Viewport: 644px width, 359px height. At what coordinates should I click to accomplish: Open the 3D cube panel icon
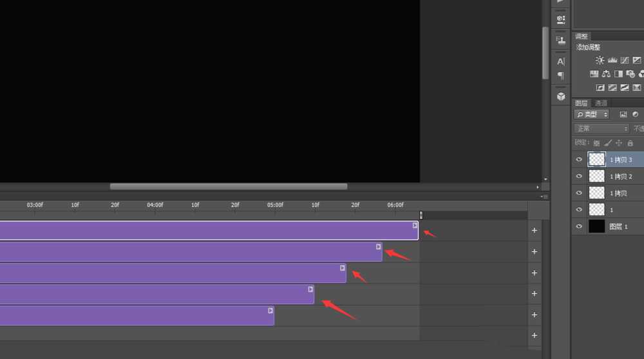click(560, 96)
